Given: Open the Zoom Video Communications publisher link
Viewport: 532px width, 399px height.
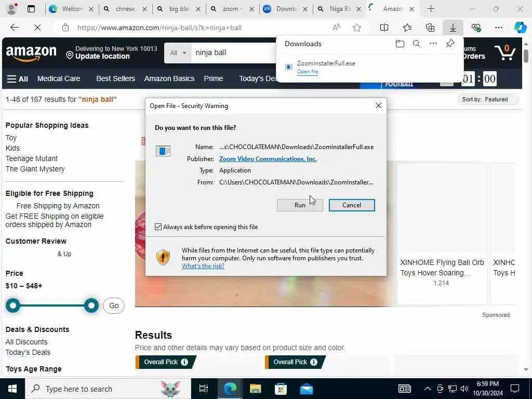Looking at the screenshot, I should tap(268, 159).
